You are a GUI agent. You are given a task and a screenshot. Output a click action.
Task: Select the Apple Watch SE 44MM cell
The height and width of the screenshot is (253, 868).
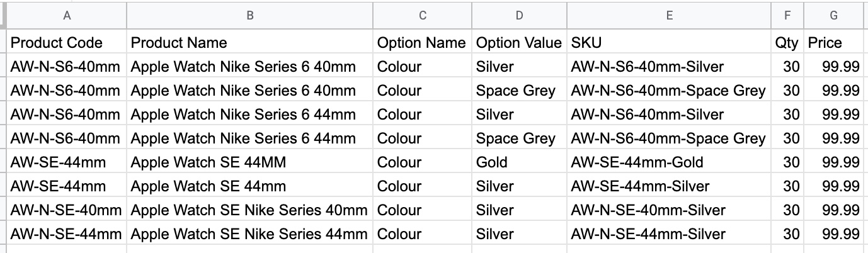coord(208,162)
